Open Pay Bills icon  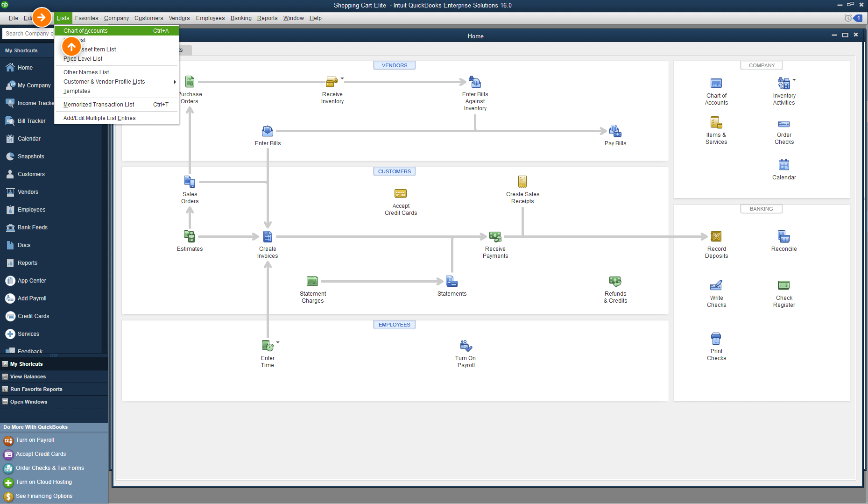[615, 131]
